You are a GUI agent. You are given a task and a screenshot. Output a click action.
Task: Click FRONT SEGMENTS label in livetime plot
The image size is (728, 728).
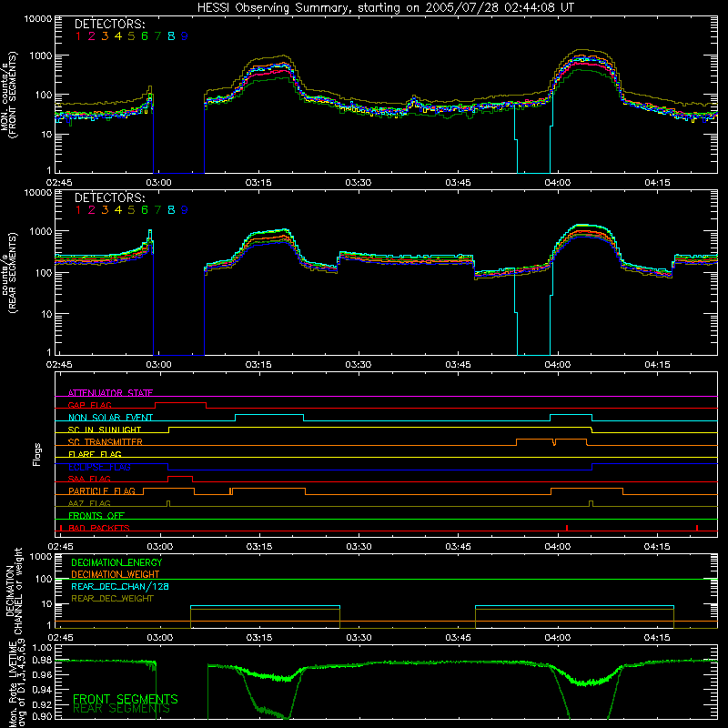click(x=126, y=699)
